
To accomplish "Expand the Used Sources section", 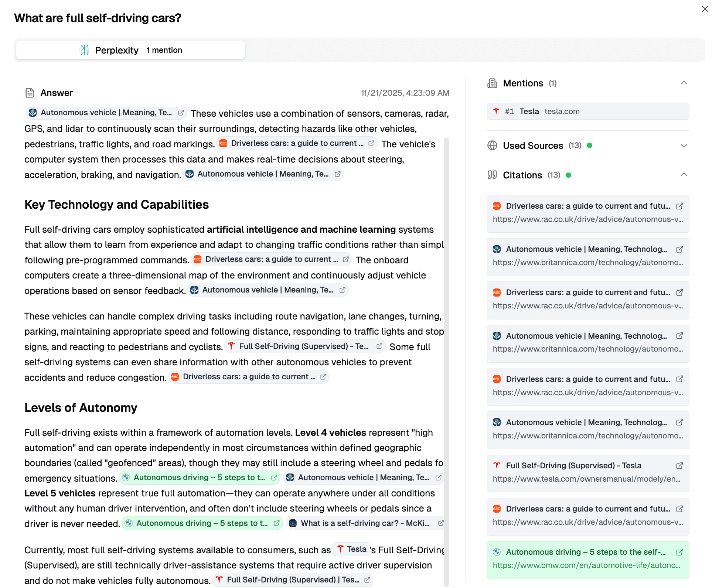I will tap(684, 146).
